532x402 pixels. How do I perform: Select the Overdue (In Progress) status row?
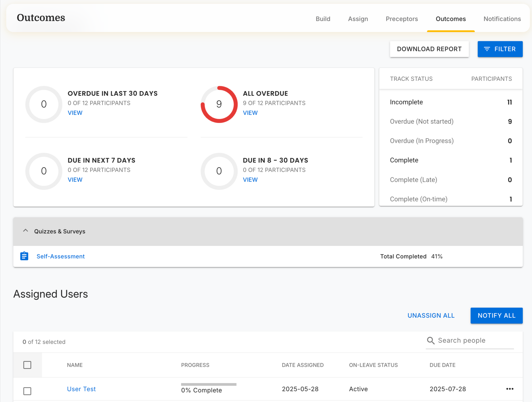451,141
